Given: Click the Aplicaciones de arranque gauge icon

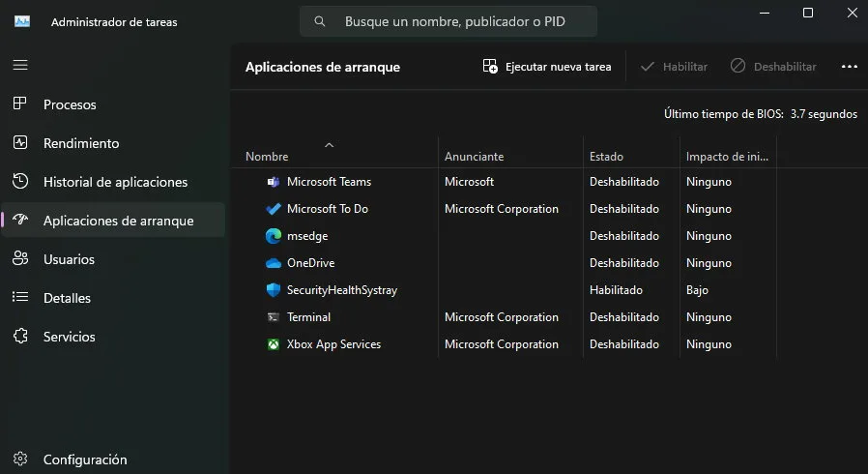Looking at the screenshot, I should (20, 220).
